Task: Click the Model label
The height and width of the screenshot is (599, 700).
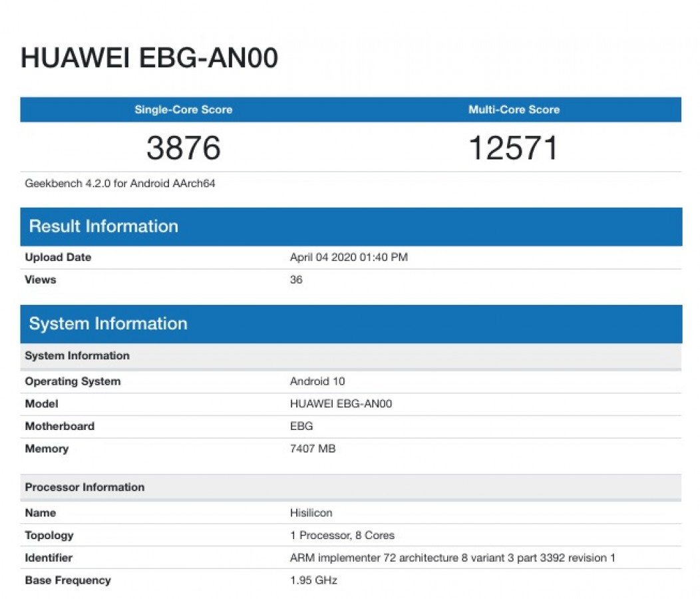Action: (x=41, y=404)
